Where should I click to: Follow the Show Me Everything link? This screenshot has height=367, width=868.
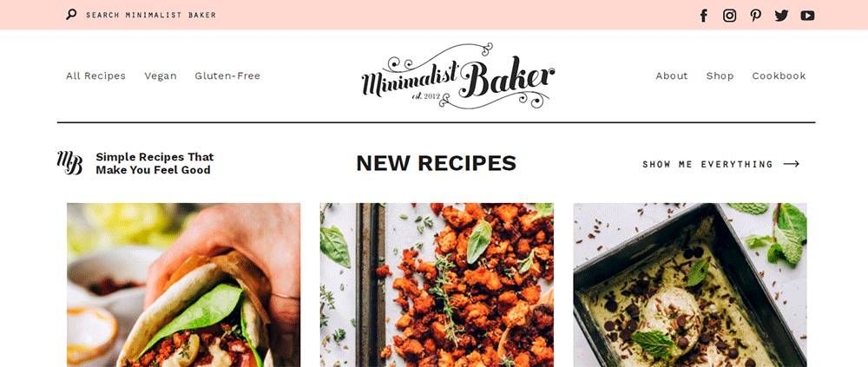click(707, 164)
